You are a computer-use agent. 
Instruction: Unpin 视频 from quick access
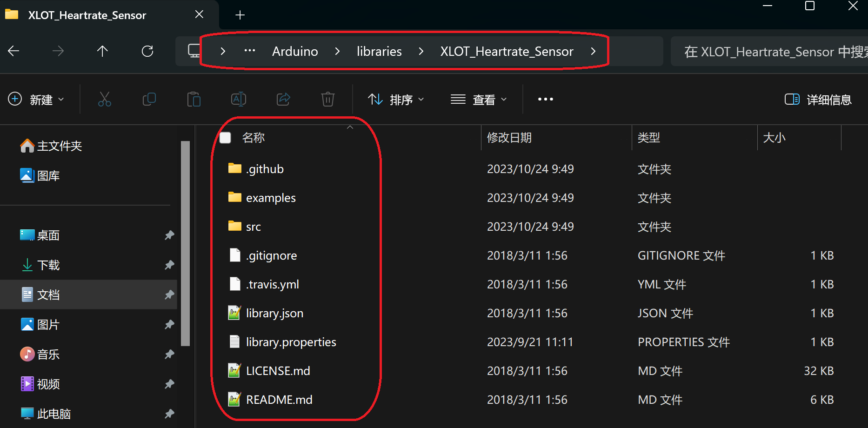(x=169, y=384)
